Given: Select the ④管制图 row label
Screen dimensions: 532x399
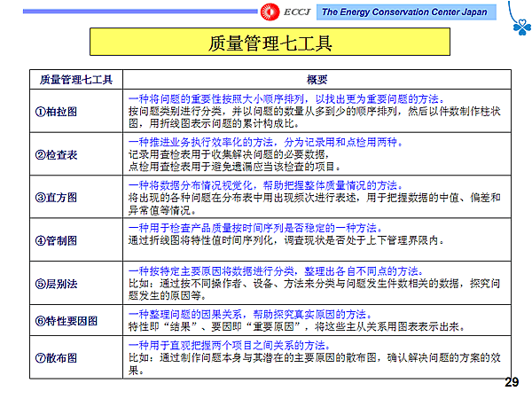Looking at the screenshot, I should [56, 238].
